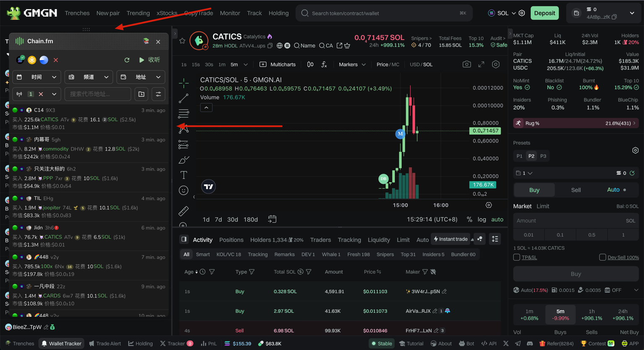Check the Dev Sell 100% box
This screenshot has width=644, height=350.
click(x=602, y=257)
